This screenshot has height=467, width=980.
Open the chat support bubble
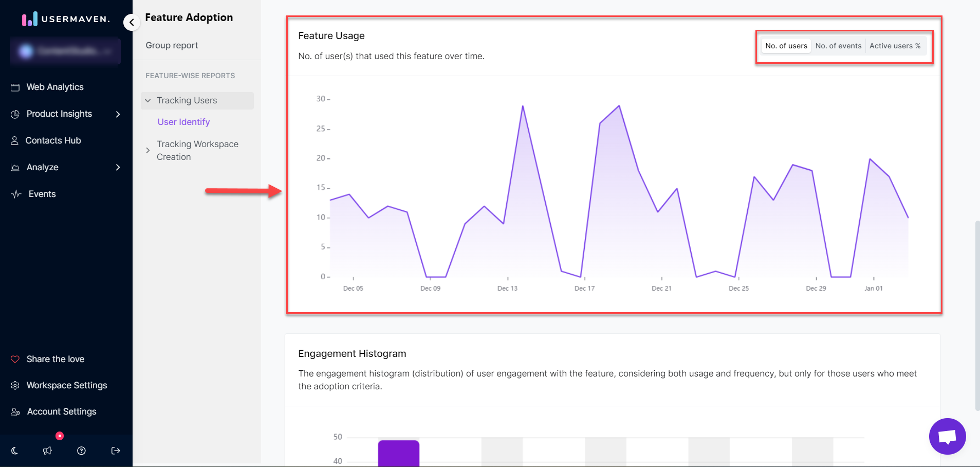pyautogui.click(x=947, y=436)
